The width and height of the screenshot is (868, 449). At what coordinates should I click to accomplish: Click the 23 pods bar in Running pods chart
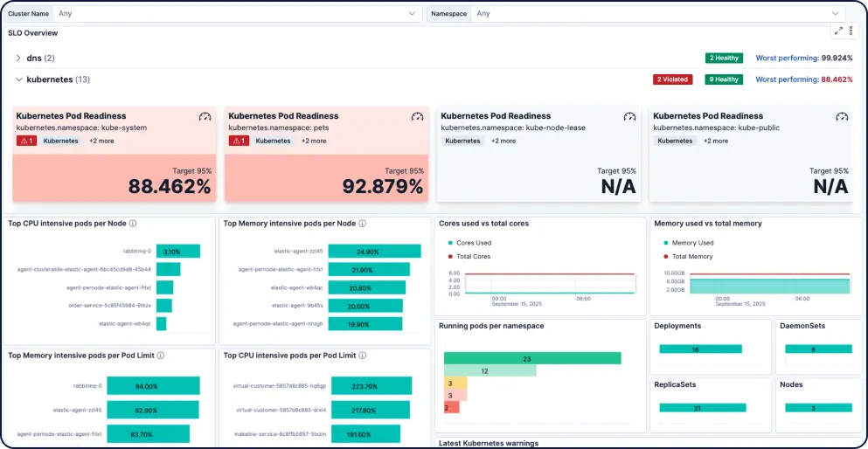tap(532, 358)
